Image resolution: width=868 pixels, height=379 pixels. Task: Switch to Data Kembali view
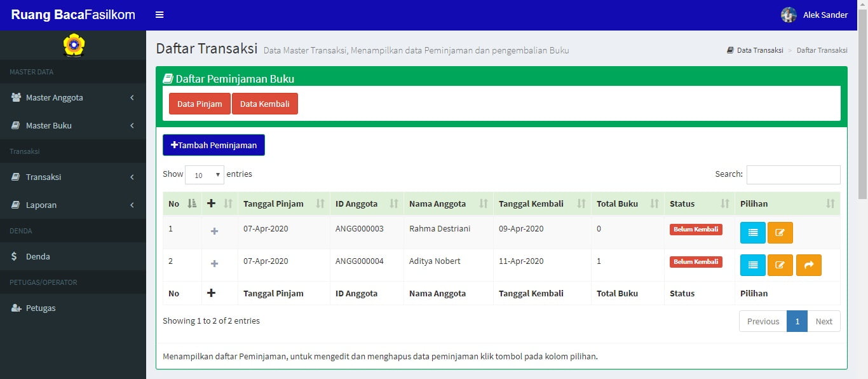click(265, 103)
